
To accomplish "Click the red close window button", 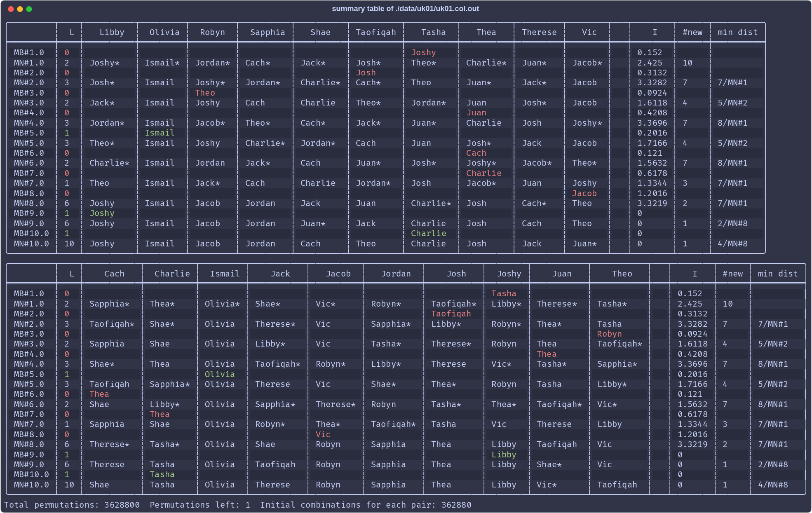I will tap(11, 9).
